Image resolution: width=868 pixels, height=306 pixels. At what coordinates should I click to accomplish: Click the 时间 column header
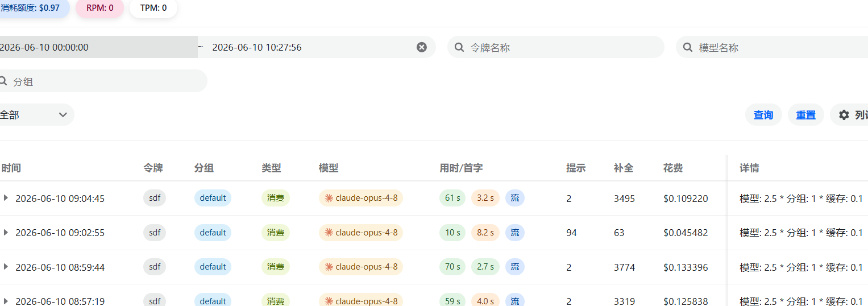coord(11,168)
